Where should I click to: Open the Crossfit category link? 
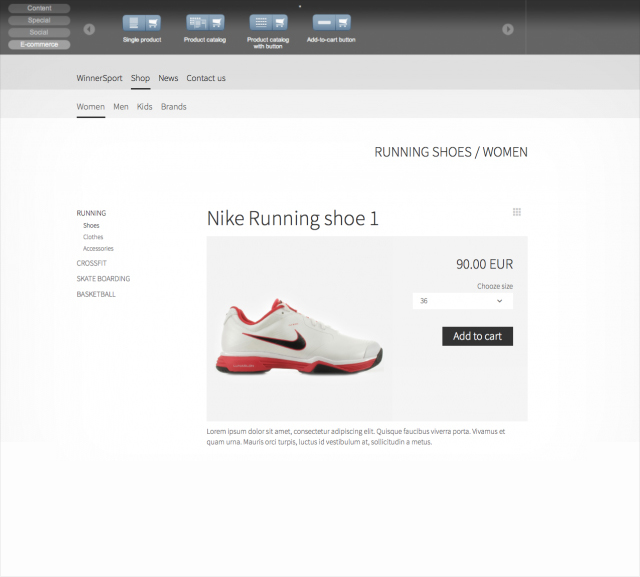tap(91, 263)
